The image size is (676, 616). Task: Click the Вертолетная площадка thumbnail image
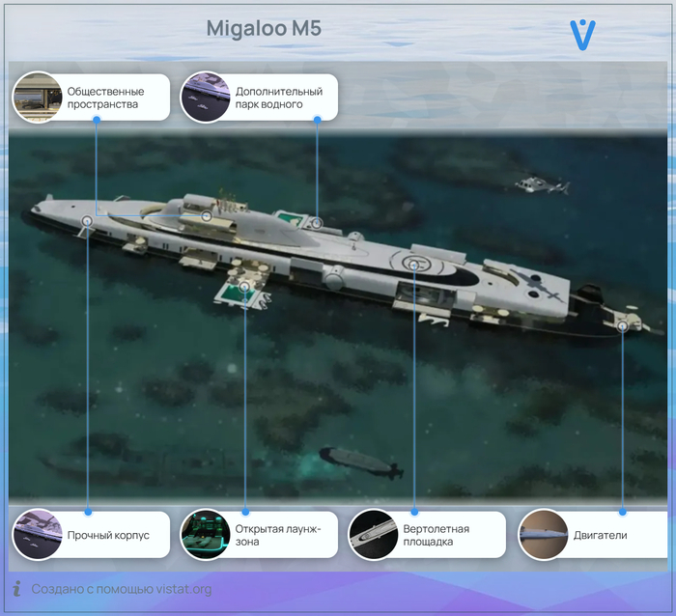tap(373, 535)
